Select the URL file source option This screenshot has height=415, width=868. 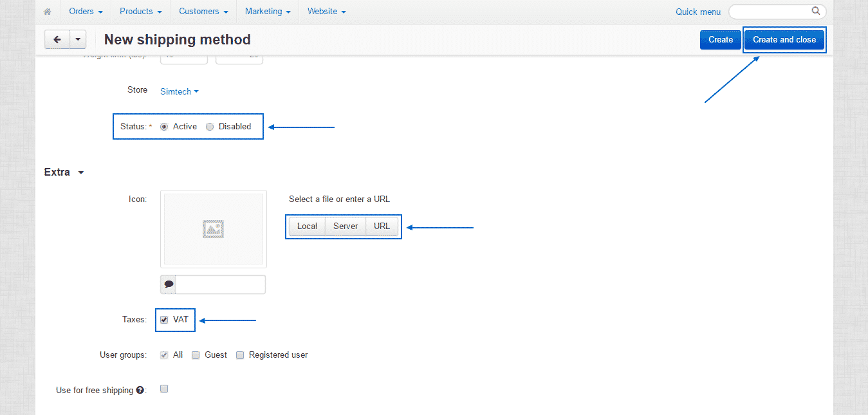[x=382, y=226]
